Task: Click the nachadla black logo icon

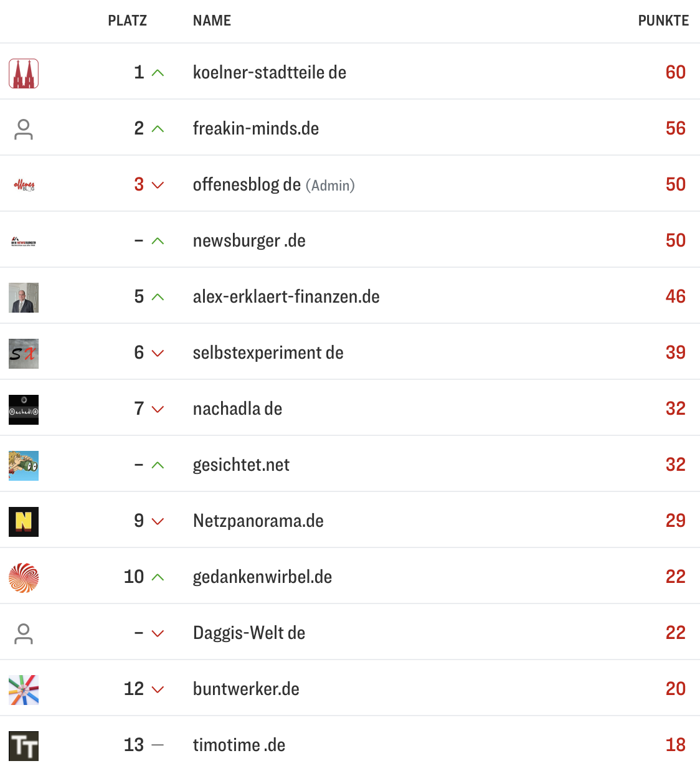Action: point(24,410)
